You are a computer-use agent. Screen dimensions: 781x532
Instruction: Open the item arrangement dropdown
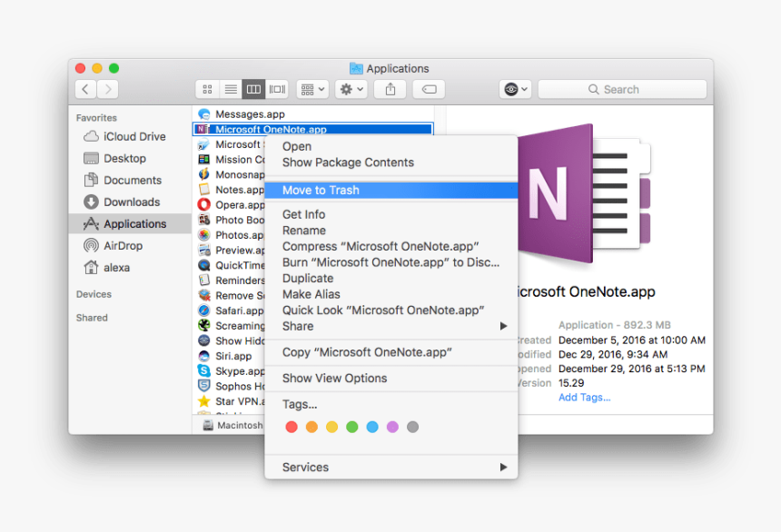[x=312, y=89]
